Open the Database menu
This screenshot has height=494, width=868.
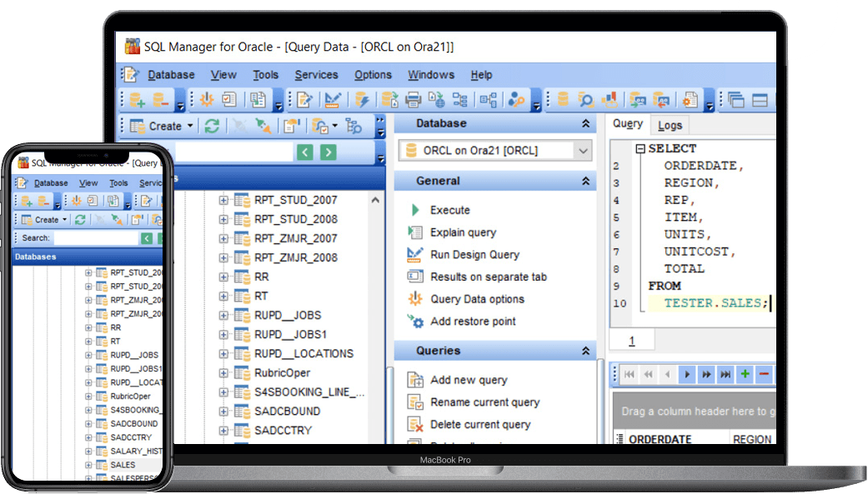[x=171, y=75]
